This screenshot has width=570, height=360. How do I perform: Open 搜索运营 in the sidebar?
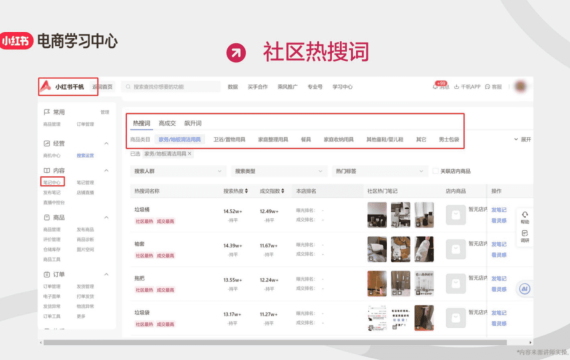pyautogui.click(x=85, y=155)
